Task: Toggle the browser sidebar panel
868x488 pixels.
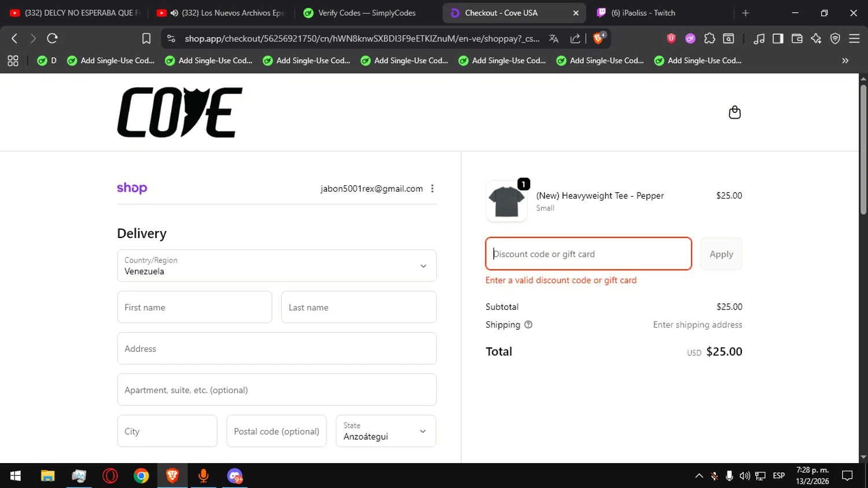Action: pyautogui.click(x=778, y=38)
